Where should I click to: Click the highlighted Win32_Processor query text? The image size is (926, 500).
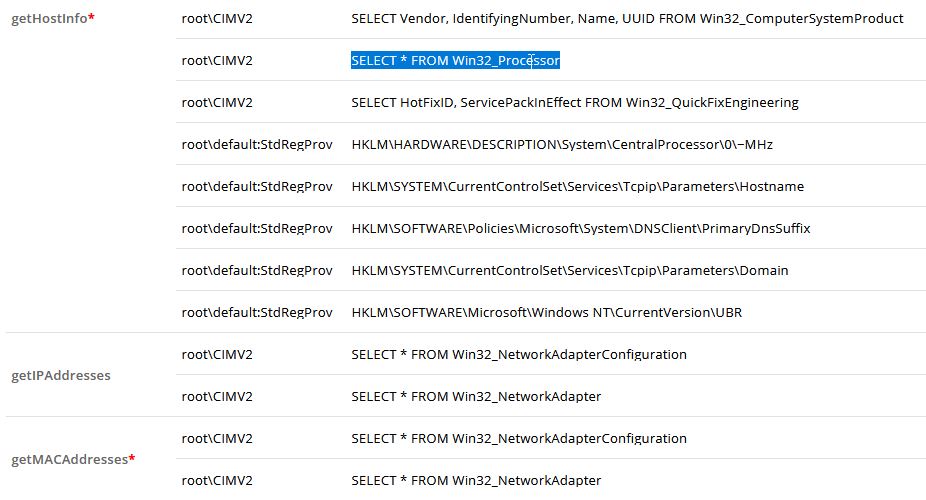[455, 61]
